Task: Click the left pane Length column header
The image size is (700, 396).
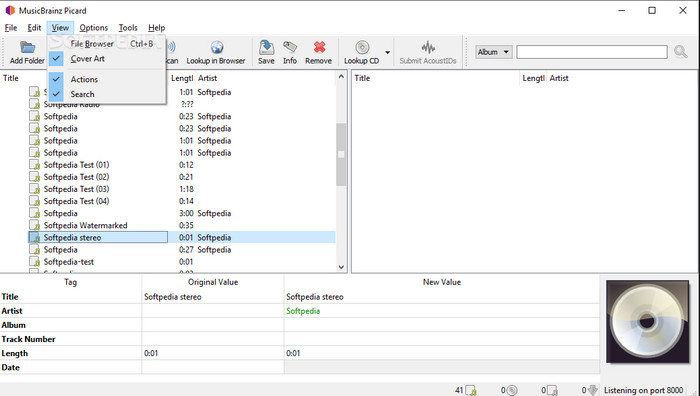Action: click(182, 78)
